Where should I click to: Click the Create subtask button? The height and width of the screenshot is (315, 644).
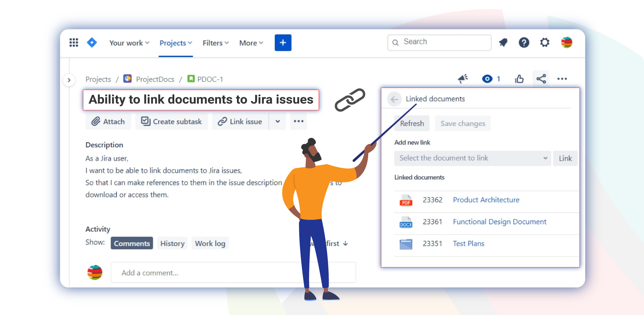171,121
